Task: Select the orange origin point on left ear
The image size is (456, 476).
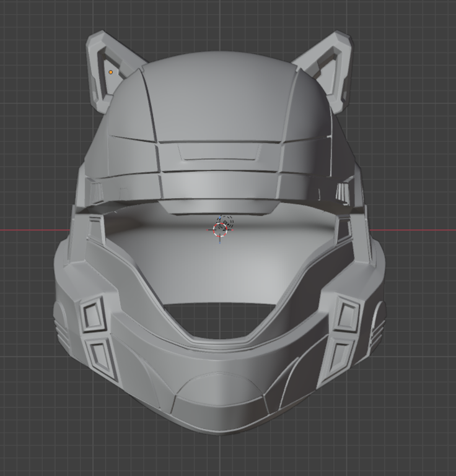Action: pyautogui.click(x=111, y=72)
